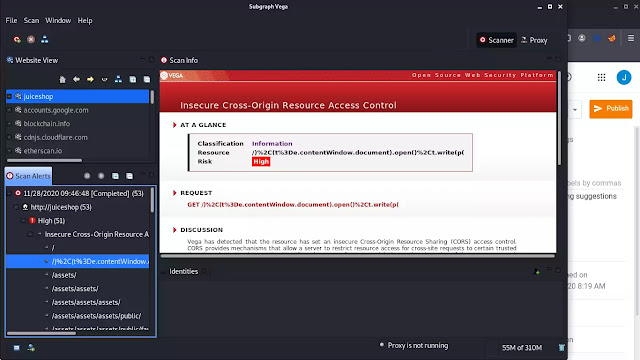Select the /assets/ alert entry

click(x=64, y=275)
